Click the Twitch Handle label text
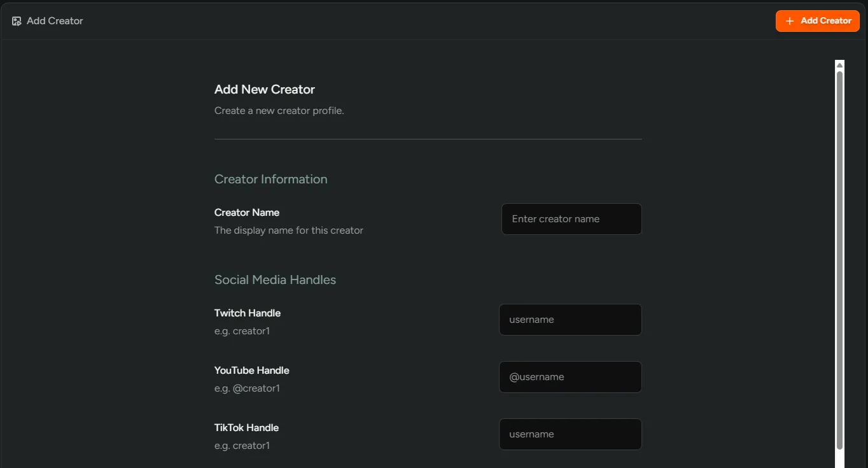This screenshot has width=868, height=468. 247,313
